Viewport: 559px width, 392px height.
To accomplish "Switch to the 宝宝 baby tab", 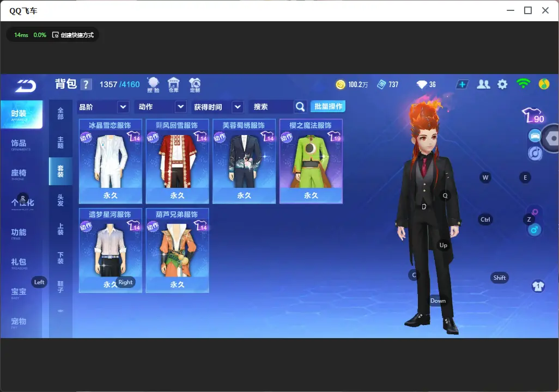I will pyautogui.click(x=19, y=292).
